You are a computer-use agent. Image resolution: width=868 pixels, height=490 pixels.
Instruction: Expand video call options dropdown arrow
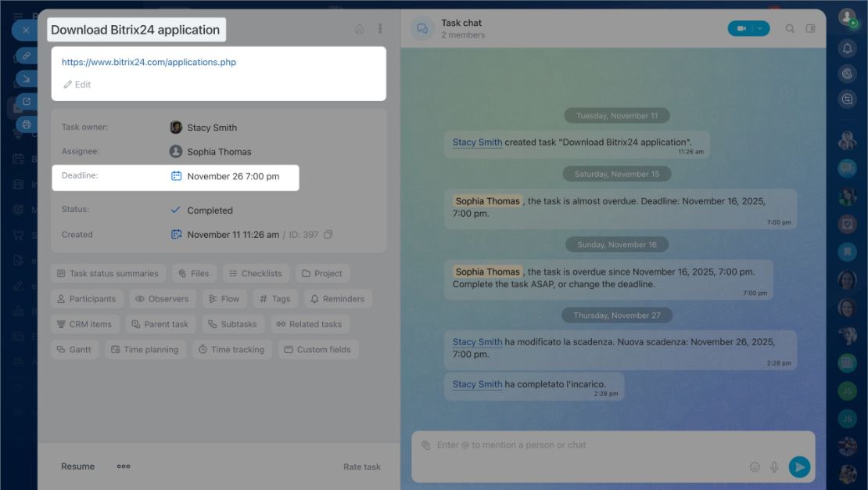click(x=761, y=28)
